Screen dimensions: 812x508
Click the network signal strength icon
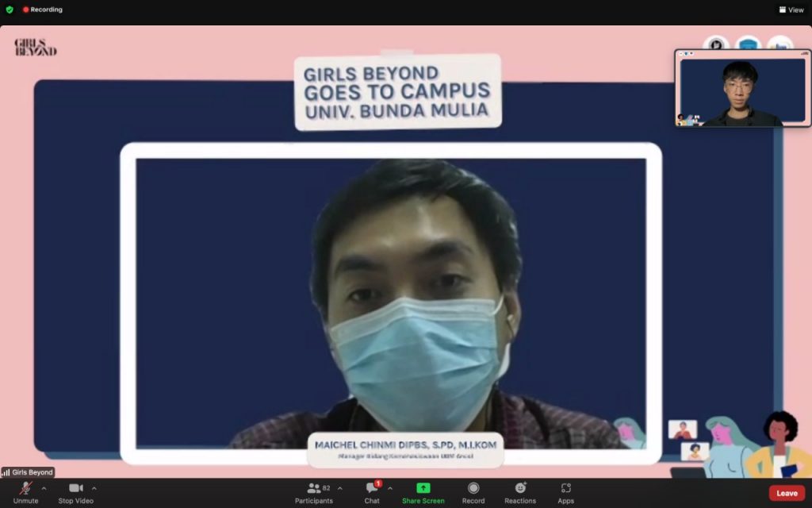click(x=6, y=472)
